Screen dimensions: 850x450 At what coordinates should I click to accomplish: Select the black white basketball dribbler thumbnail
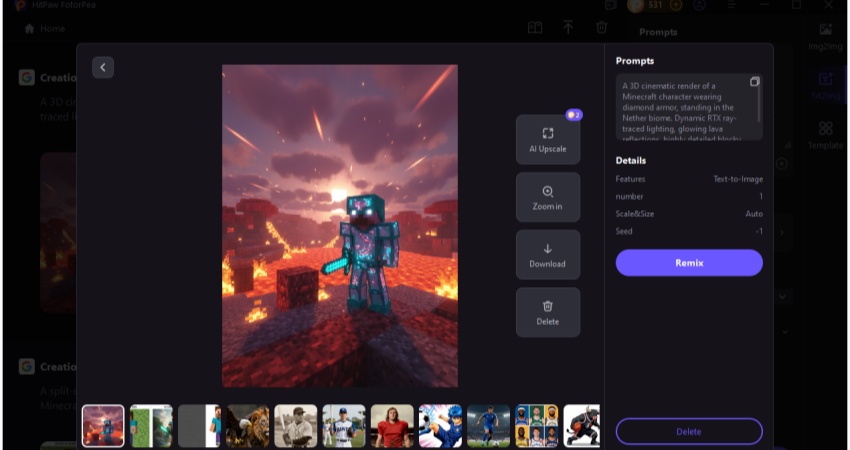tap(582, 426)
